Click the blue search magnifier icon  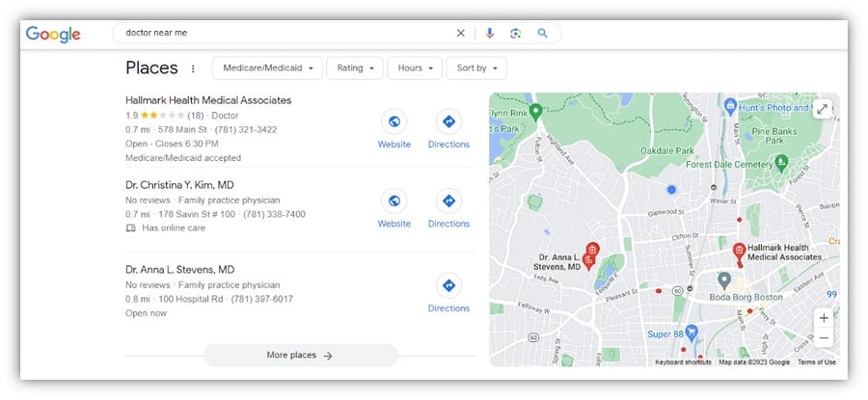(542, 33)
